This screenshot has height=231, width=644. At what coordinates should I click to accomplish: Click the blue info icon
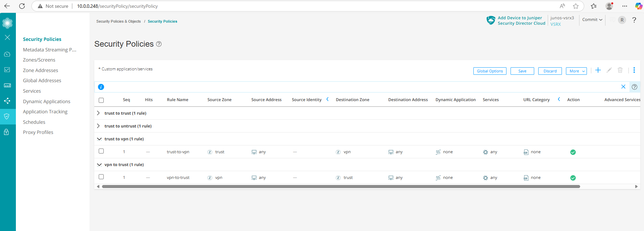tap(101, 87)
